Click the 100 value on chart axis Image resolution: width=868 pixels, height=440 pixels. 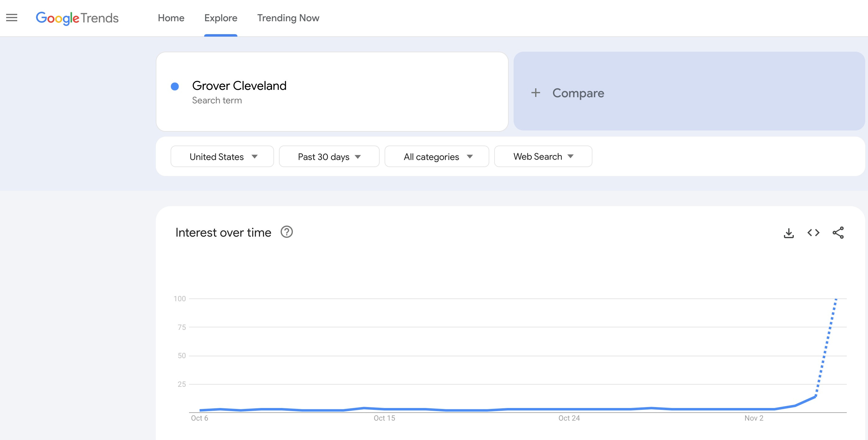tap(180, 298)
